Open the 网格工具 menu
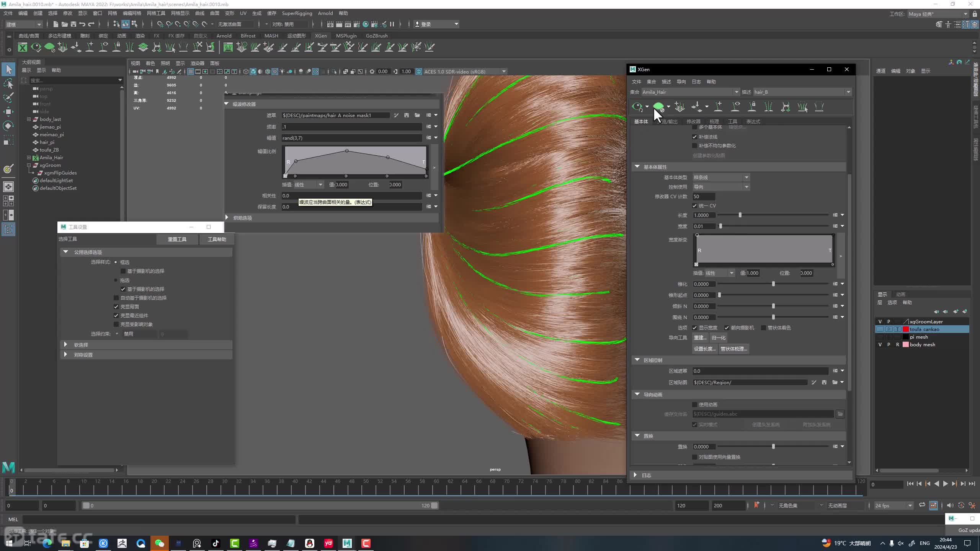This screenshot has width=980, height=551. (x=156, y=13)
